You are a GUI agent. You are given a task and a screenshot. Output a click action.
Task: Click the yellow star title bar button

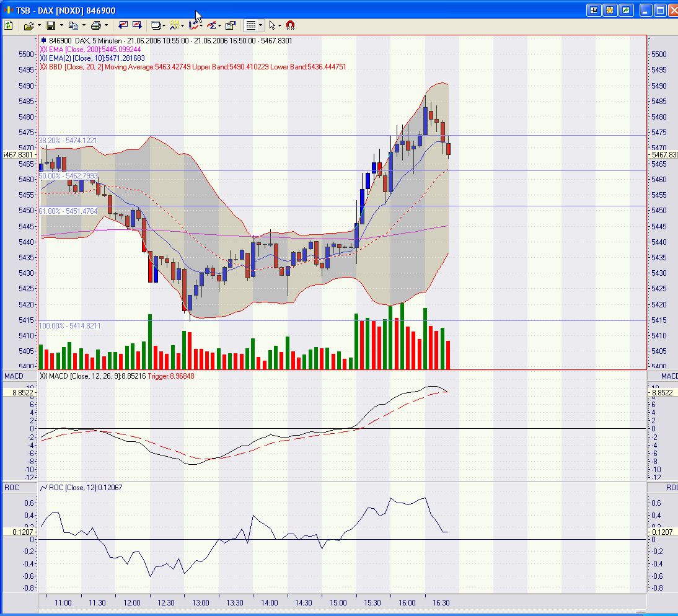click(x=610, y=10)
